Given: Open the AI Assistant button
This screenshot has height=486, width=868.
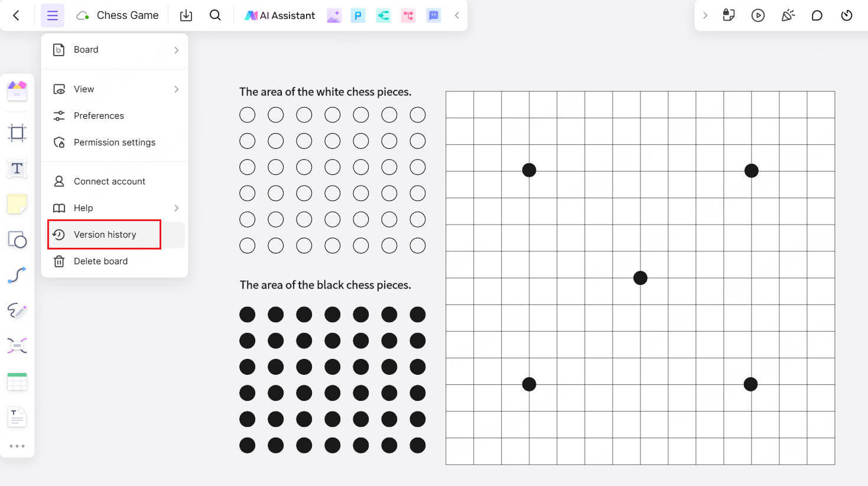Looking at the screenshot, I should pyautogui.click(x=280, y=15).
